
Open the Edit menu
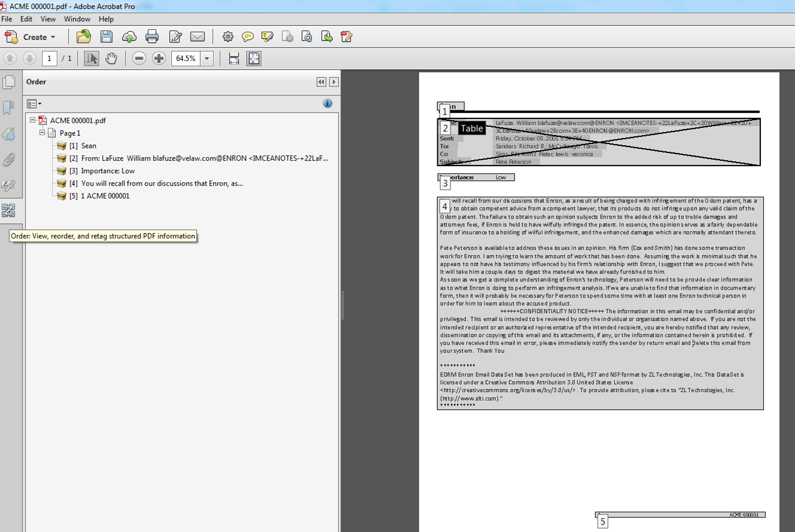[26, 19]
